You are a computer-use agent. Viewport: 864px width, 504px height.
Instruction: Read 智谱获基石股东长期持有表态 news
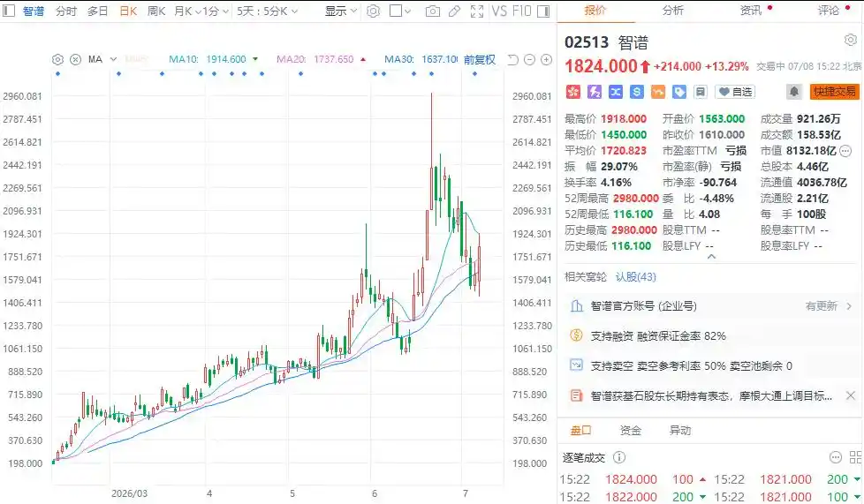(711, 396)
